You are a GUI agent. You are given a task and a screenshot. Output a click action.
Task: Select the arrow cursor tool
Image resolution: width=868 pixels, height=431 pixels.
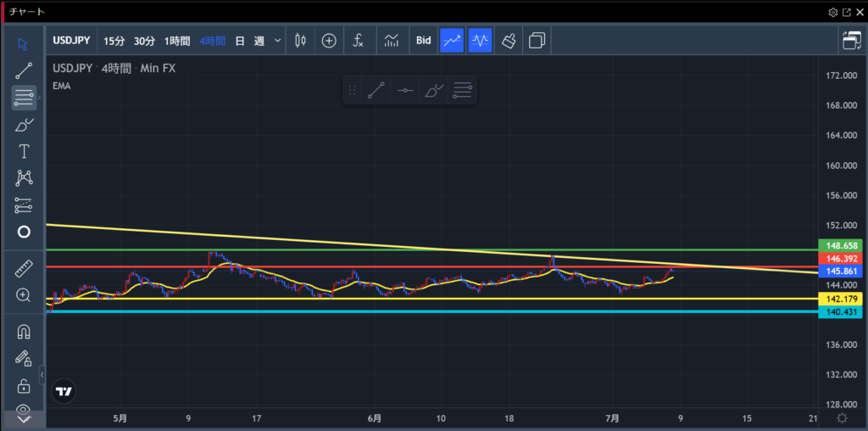click(23, 44)
